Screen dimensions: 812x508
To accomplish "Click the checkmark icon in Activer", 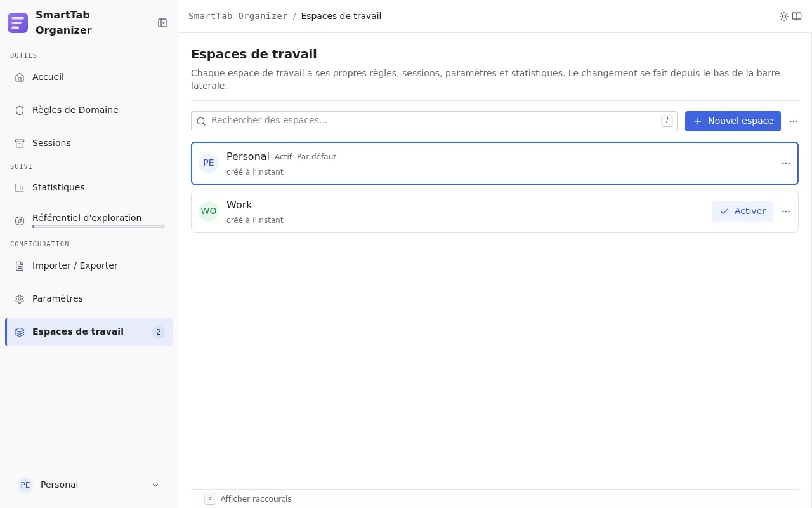I will click(x=724, y=211).
